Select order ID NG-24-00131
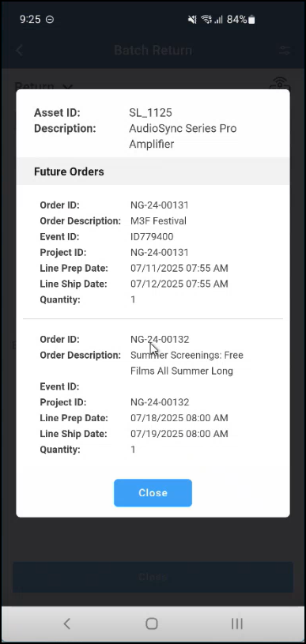This screenshot has height=644, width=306. point(160,205)
